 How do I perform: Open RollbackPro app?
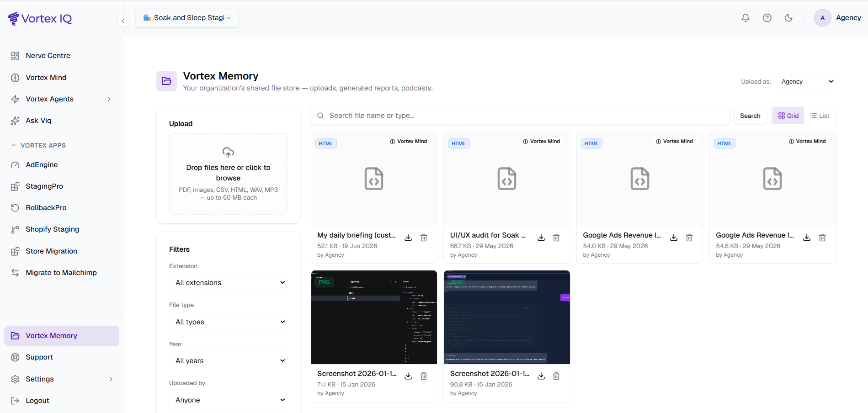(x=62, y=208)
